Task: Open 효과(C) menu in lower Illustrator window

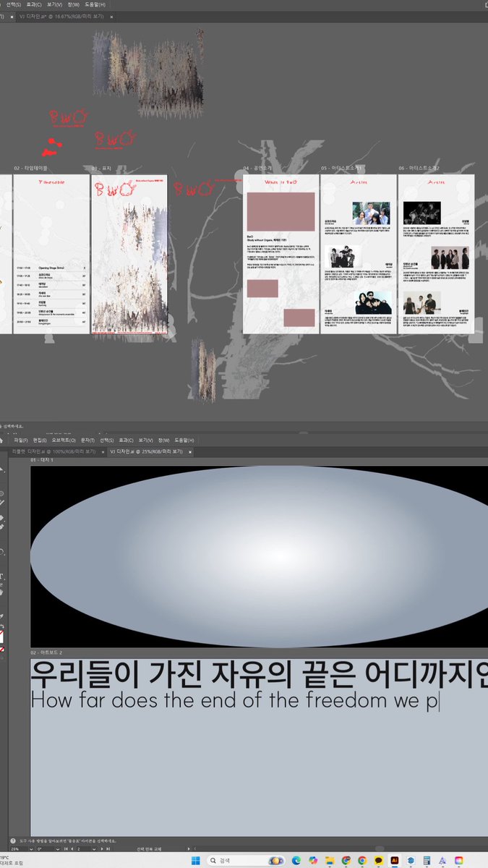Action: click(x=126, y=440)
